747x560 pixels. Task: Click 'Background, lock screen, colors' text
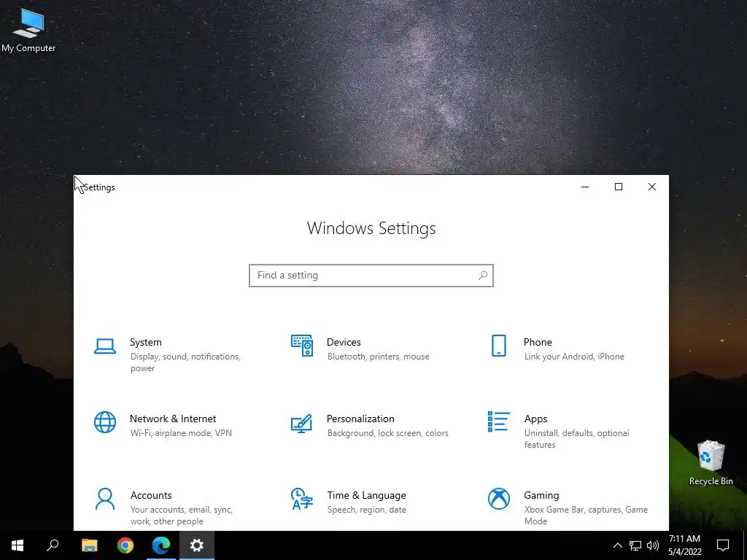point(388,433)
